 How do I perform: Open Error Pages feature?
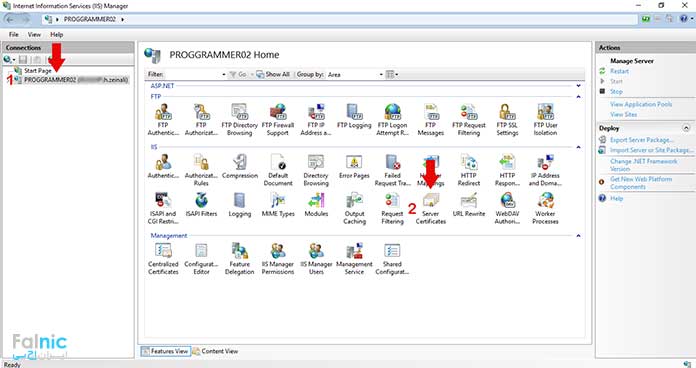pos(354,166)
